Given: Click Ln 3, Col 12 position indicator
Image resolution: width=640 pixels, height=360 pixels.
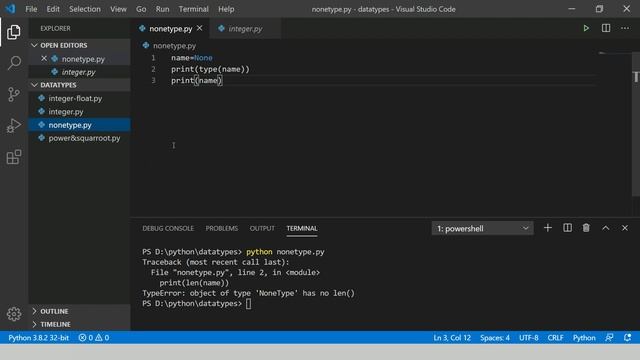Looking at the screenshot, I should pyautogui.click(x=452, y=338).
